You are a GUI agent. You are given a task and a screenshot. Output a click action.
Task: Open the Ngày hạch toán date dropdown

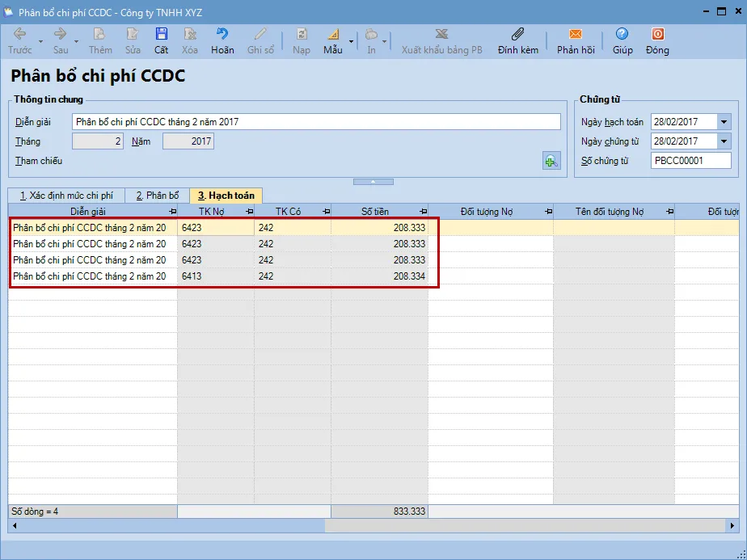(x=724, y=122)
